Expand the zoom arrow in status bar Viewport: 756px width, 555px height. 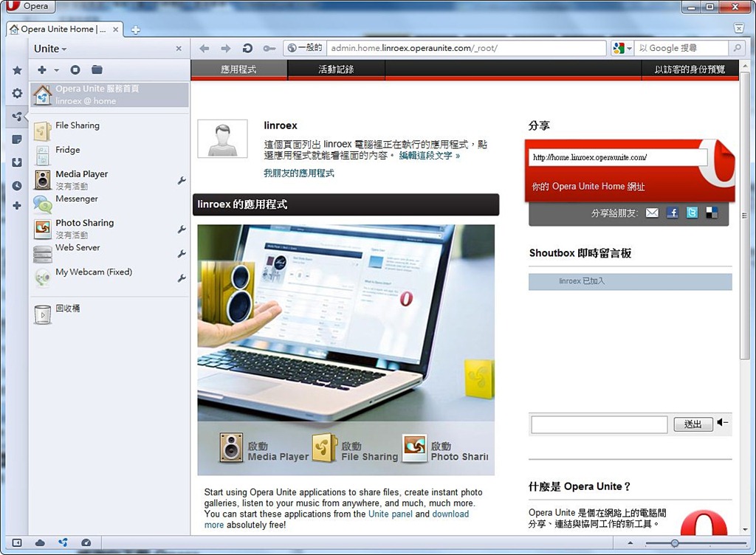pyautogui.click(x=630, y=543)
